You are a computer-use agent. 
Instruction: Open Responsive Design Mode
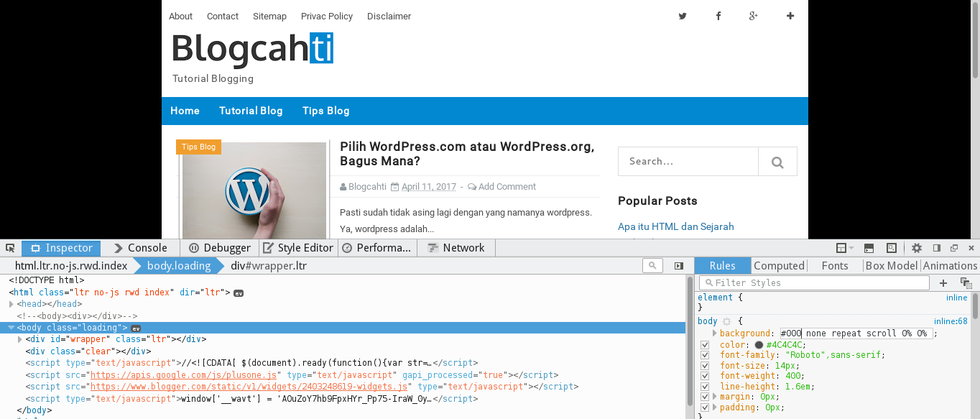892,247
